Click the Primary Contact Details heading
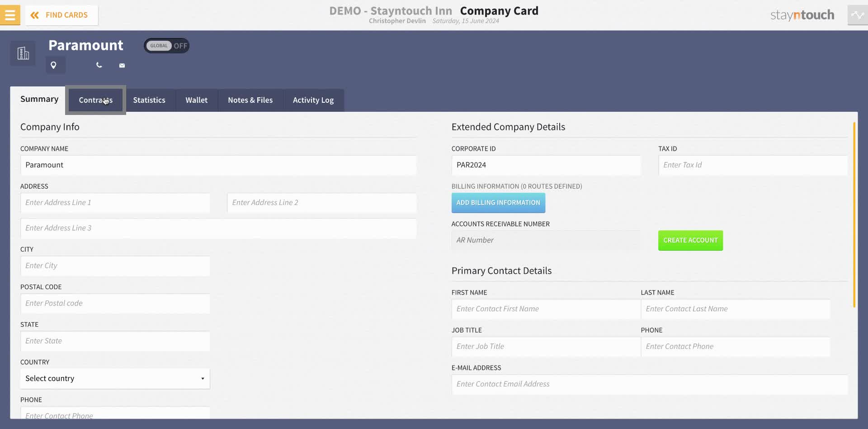 pos(501,271)
